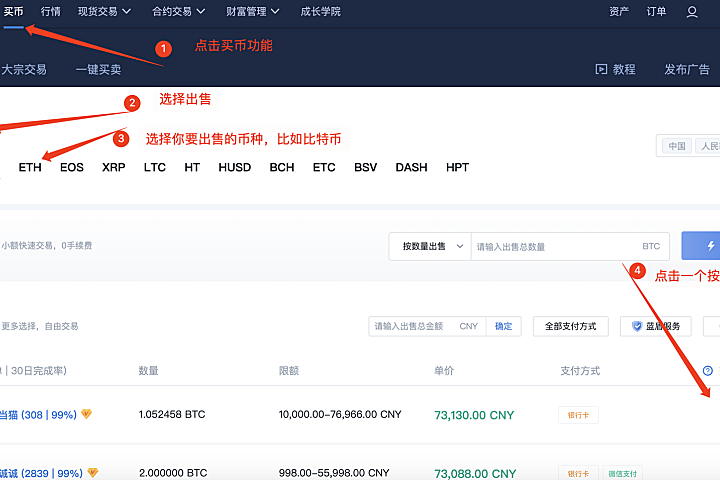Click the Blue Shield service button

pos(656,326)
